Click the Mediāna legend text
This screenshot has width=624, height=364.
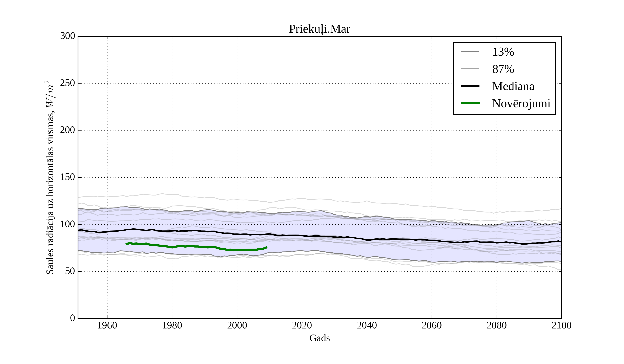pos(513,86)
